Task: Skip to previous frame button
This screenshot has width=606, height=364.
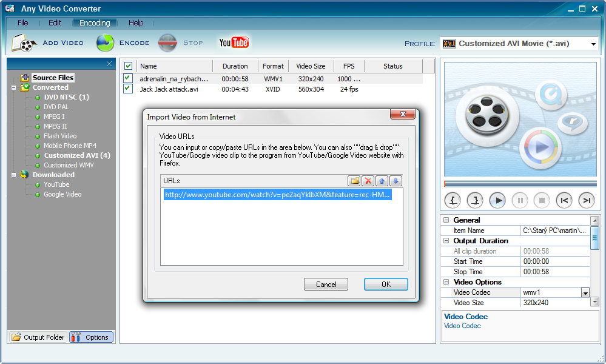Action: coord(564,200)
